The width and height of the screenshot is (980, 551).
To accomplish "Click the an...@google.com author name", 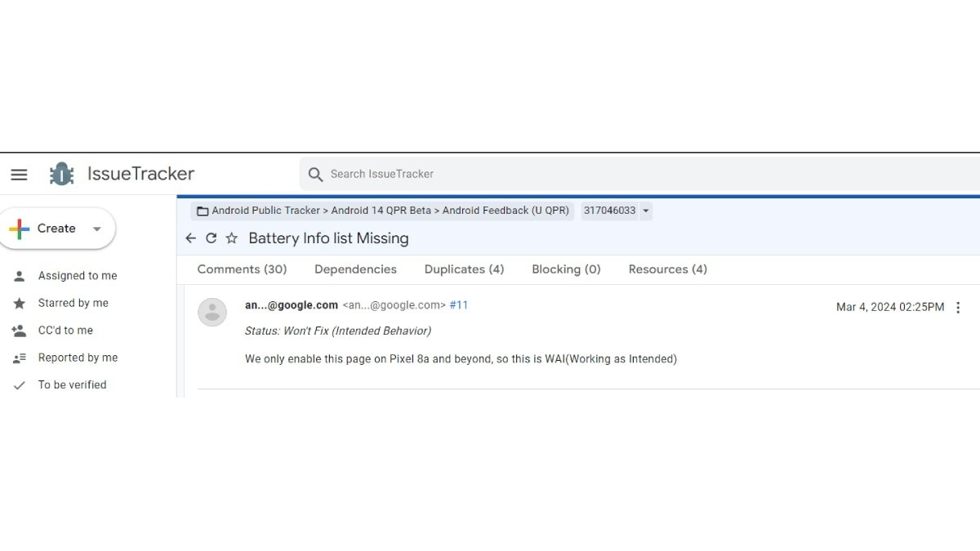I will pos(292,305).
